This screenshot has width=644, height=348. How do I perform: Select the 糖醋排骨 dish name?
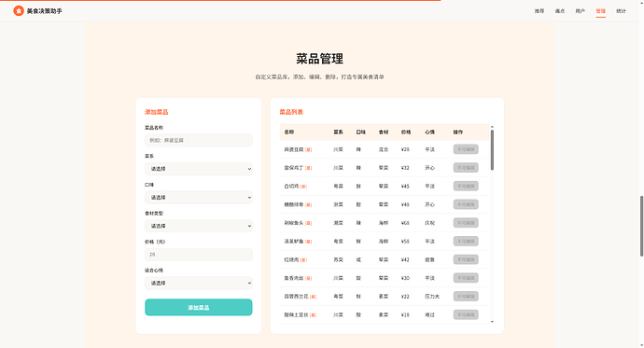pos(294,204)
